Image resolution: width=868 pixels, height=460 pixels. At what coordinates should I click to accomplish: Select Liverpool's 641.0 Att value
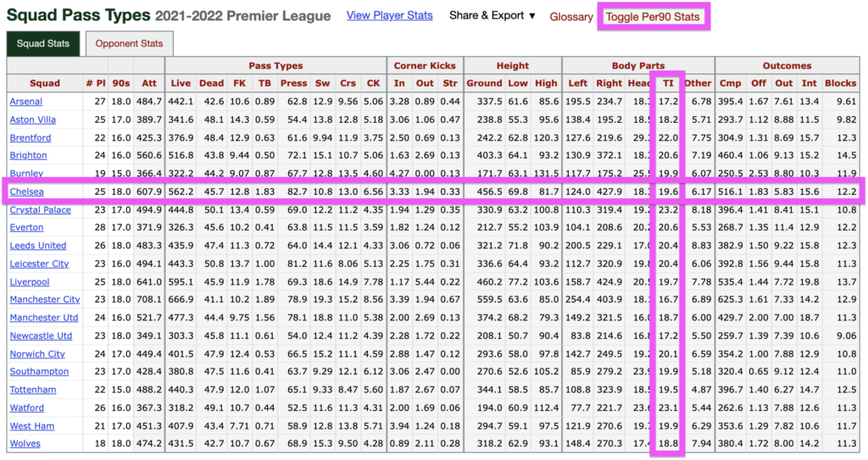click(149, 282)
